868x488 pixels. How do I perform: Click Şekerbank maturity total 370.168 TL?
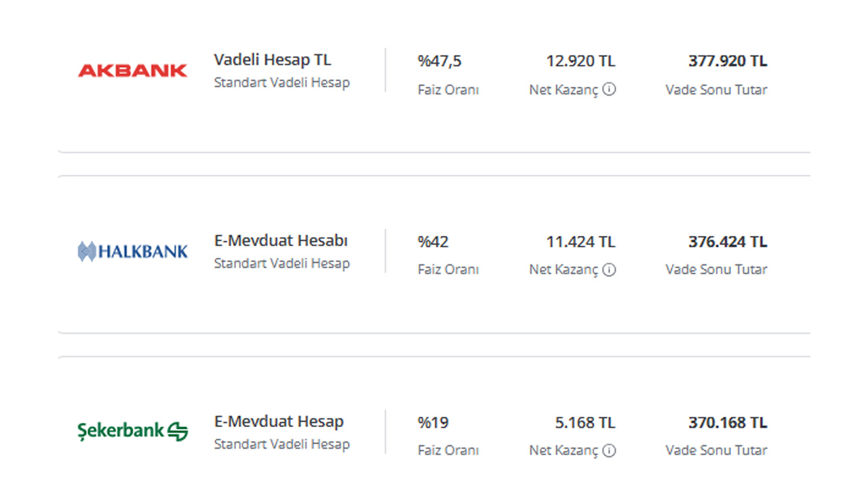point(728,423)
